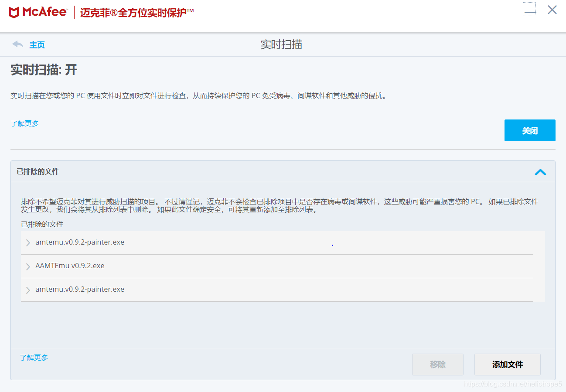
Task: Click the 移除 remove button
Action: tap(438, 365)
